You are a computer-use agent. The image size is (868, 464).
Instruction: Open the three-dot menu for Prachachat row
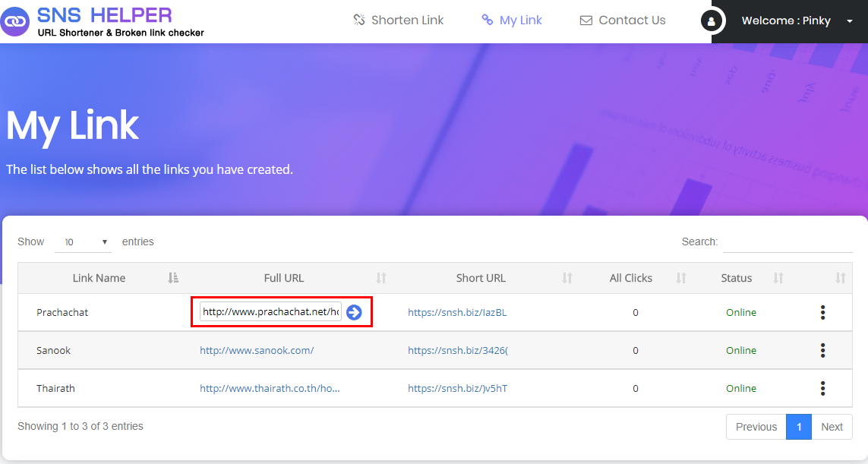pos(822,312)
